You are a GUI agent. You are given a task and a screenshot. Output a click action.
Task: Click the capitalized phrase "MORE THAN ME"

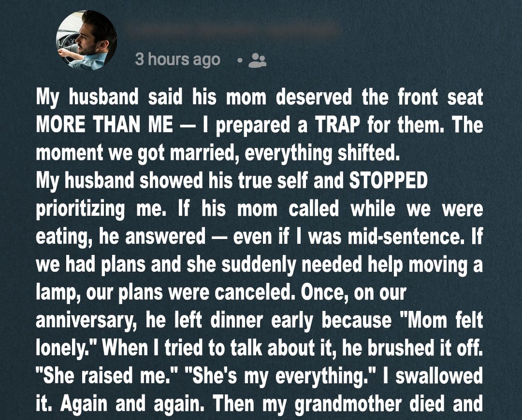tap(104, 126)
